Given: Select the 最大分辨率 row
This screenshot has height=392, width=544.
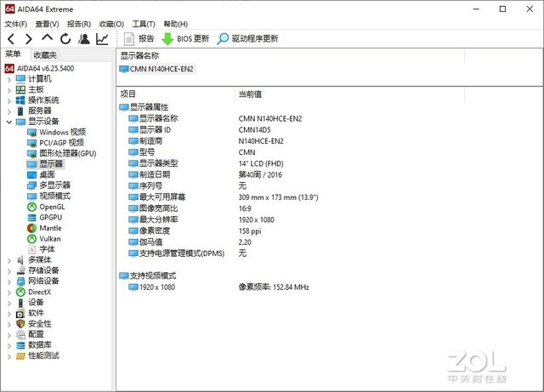Looking at the screenshot, I should (x=202, y=219).
